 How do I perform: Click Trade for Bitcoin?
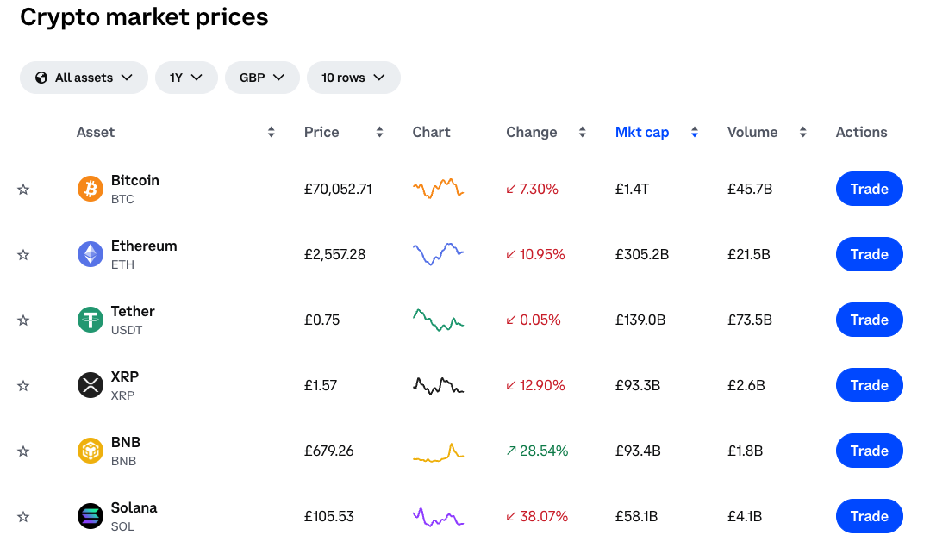869,189
